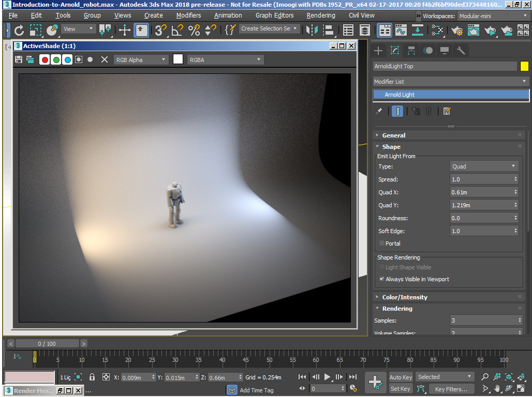Open Configure Modifier Sets icon
The height and width of the screenshot is (397, 532).
click(x=447, y=111)
